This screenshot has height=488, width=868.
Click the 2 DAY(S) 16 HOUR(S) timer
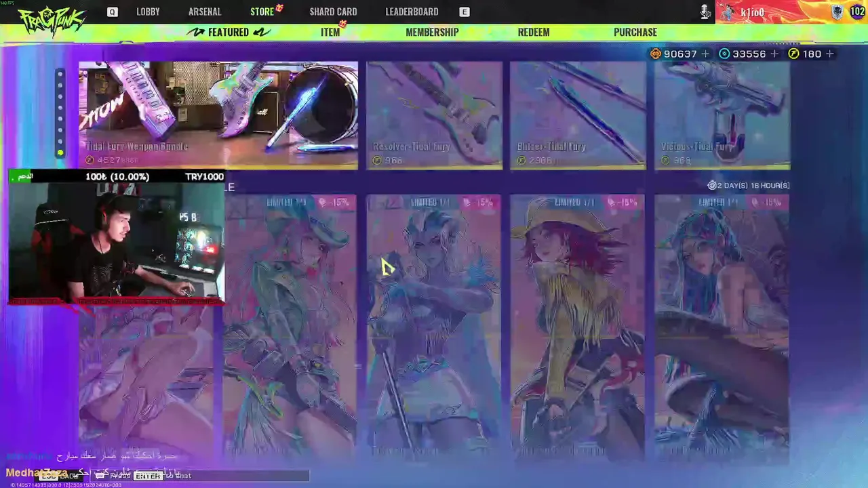(749, 185)
